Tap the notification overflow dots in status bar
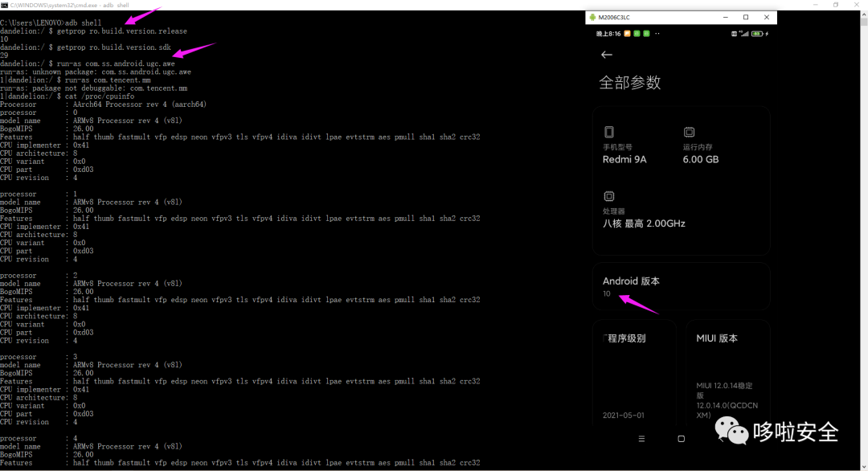The width and height of the screenshot is (868, 471). 657,34
